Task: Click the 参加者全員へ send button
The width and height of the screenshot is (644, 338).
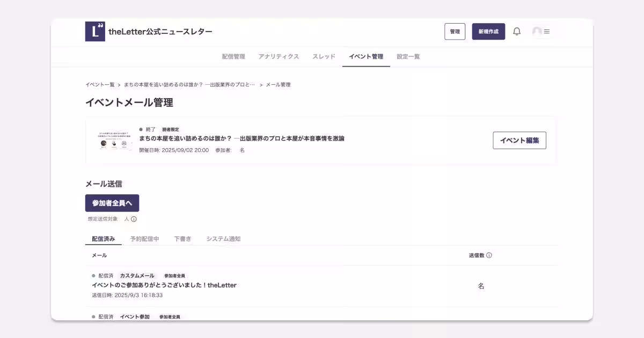Action: 112,203
